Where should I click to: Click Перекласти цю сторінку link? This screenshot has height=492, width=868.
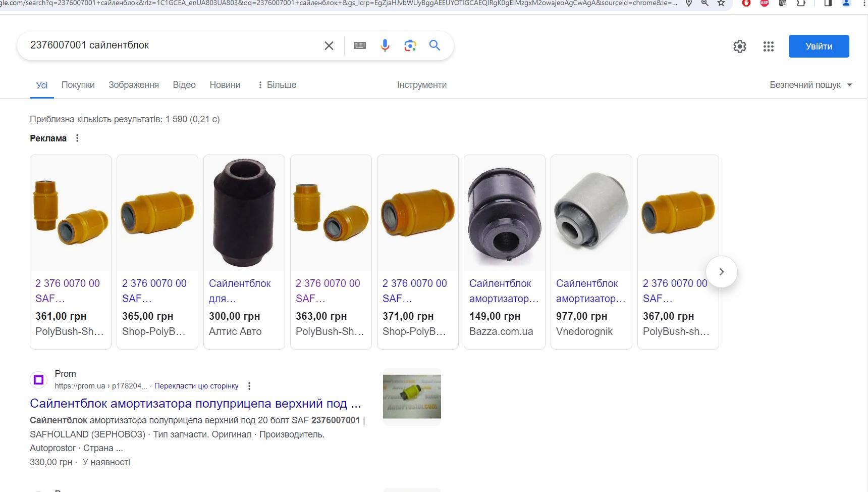pyautogui.click(x=196, y=386)
